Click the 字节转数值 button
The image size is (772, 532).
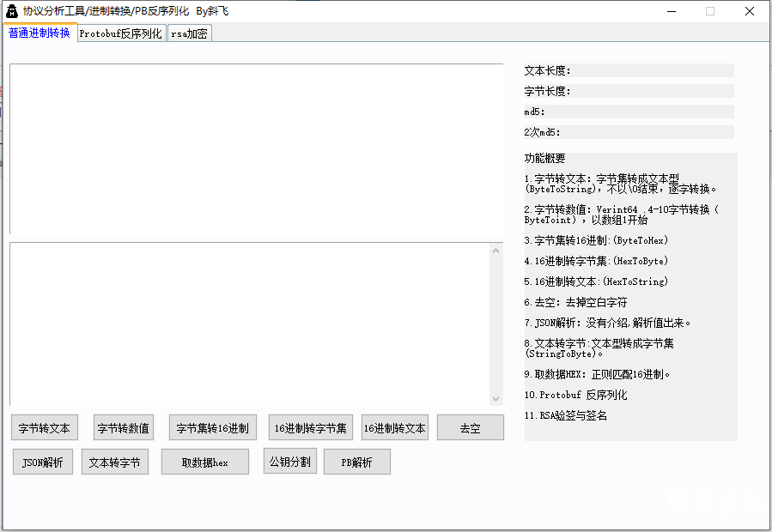tap(123, 428)
